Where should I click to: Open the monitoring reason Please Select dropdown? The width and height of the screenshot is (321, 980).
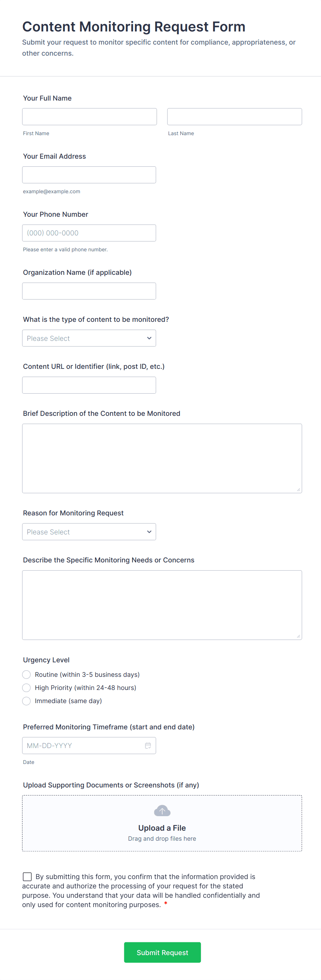[89, 531]
